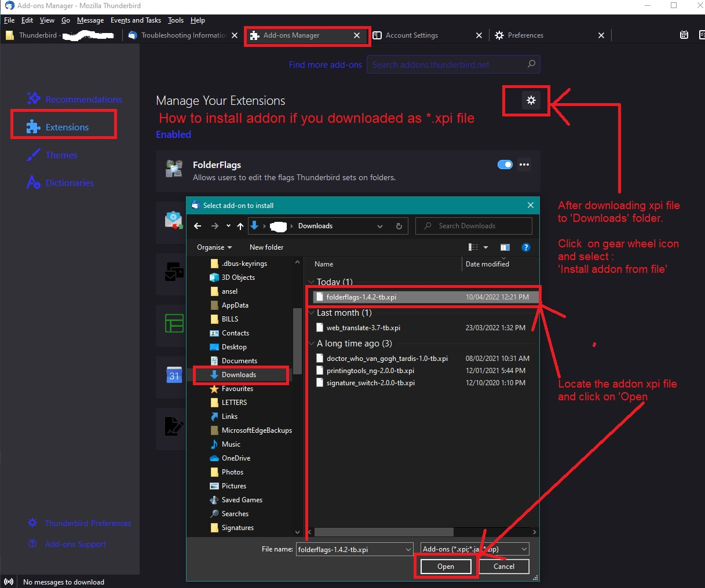
Task: Click the gear icon for add-on tools
Action: pyautogui.click(x=531, y=101)
